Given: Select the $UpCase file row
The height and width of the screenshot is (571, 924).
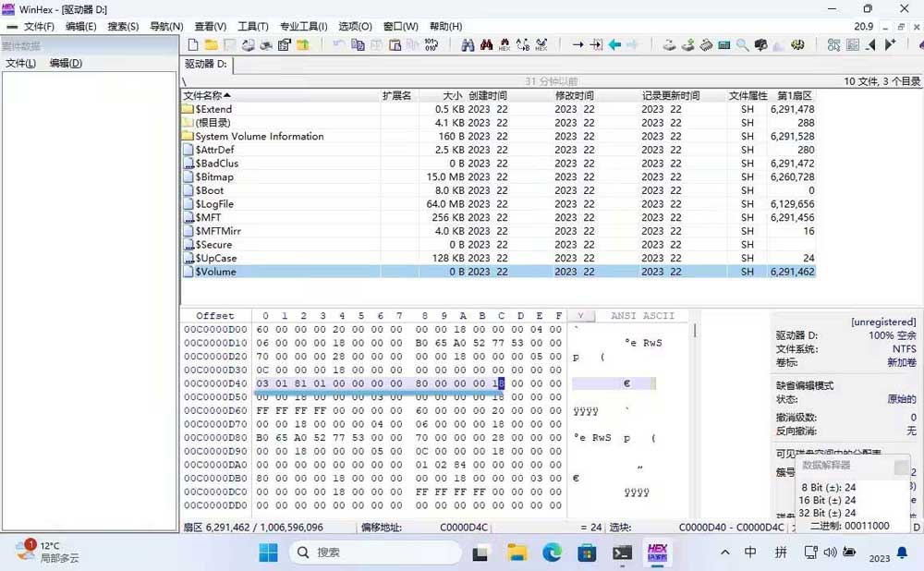Looking at the screenshot, I should [x=499, y=258].
